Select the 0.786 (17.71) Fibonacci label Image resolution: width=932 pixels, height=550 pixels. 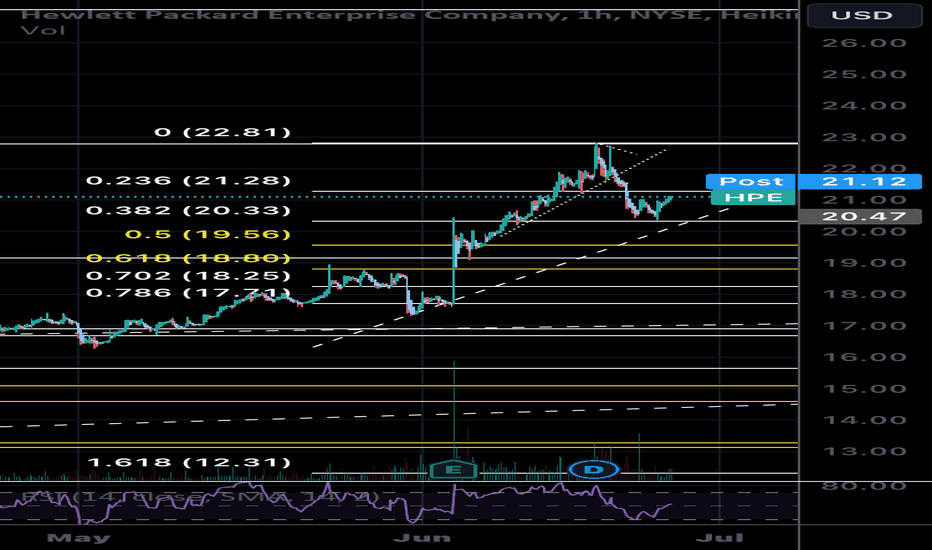188,293
